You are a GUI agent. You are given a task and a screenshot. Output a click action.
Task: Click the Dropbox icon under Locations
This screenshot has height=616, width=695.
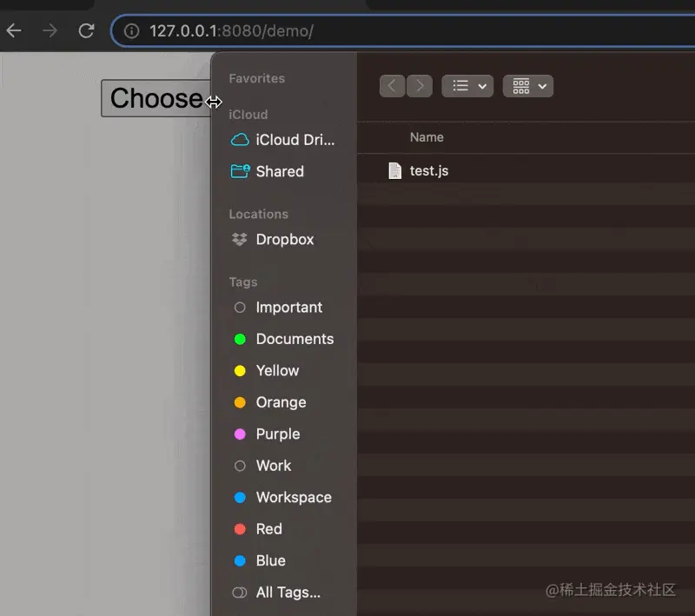click(240, 239)
